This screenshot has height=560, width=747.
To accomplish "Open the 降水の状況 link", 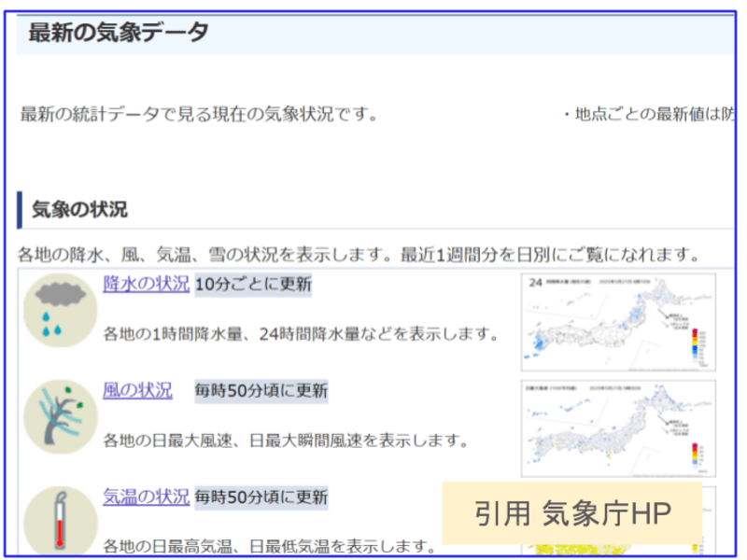I will click(x=146, y=284).
